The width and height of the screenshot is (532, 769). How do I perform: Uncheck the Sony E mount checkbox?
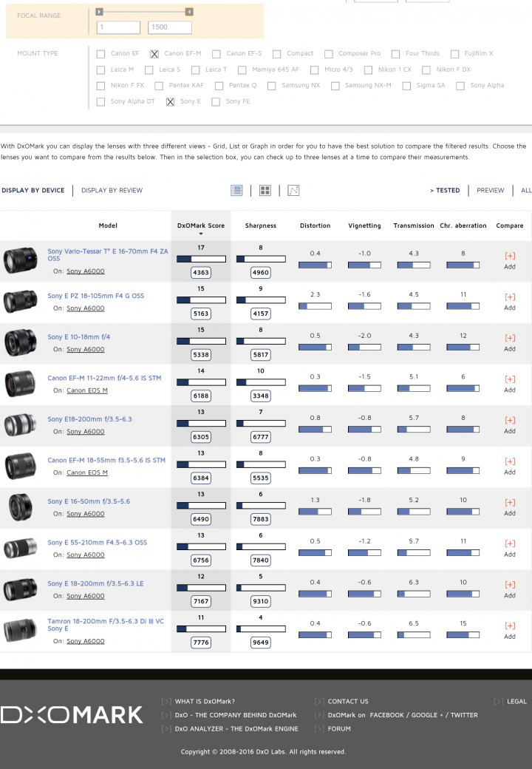(170, 102)
